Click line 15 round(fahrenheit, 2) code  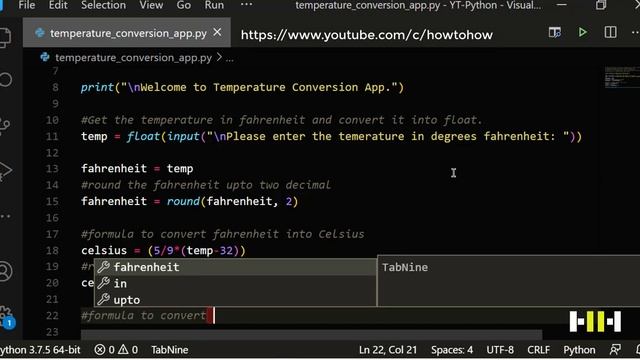point(189,201)
